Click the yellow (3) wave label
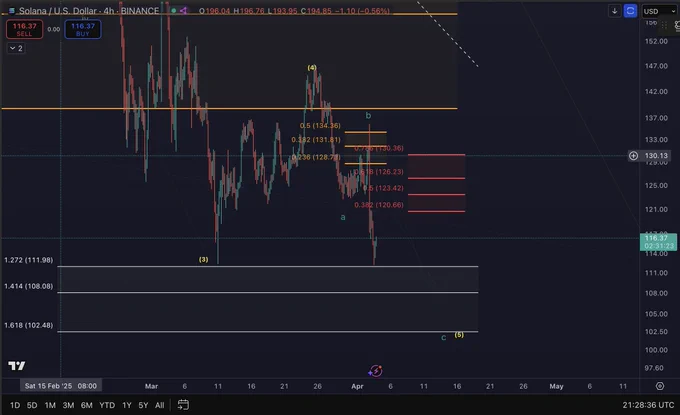Screen dimensions: 680x415 203,259
